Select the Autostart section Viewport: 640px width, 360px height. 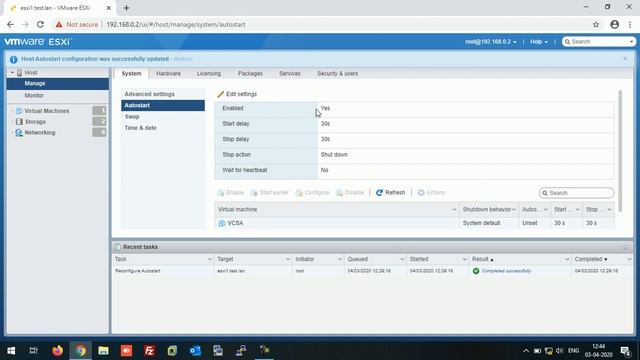pyautogui.click(x=163, y=105)
